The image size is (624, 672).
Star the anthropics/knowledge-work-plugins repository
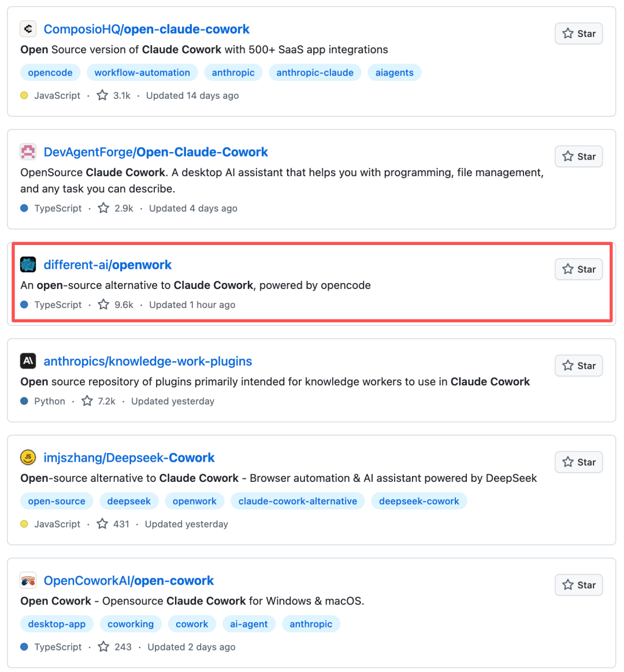tap(578, 366)
